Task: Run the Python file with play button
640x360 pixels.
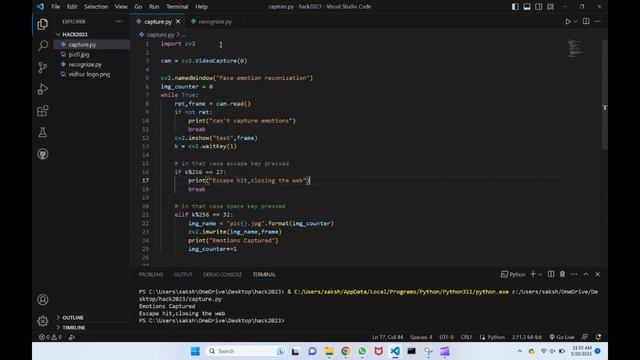Action: [x=567, y=21]
